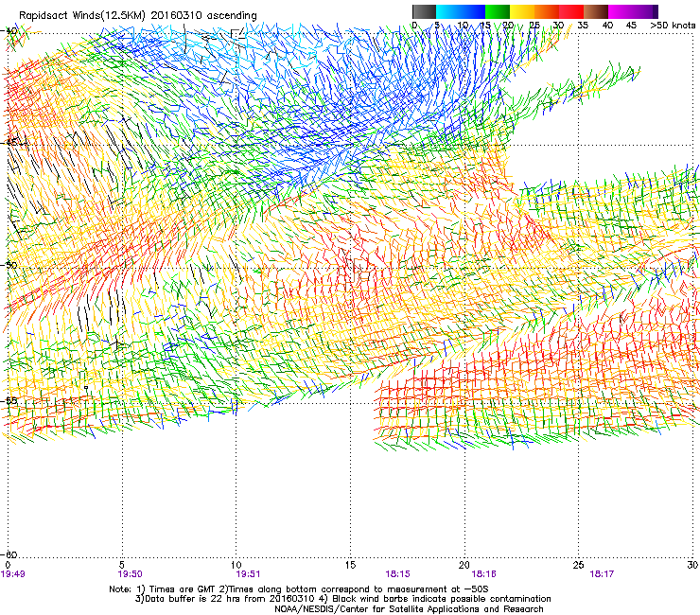Click the '-40' latitude axis label

(x=9, y=31)
